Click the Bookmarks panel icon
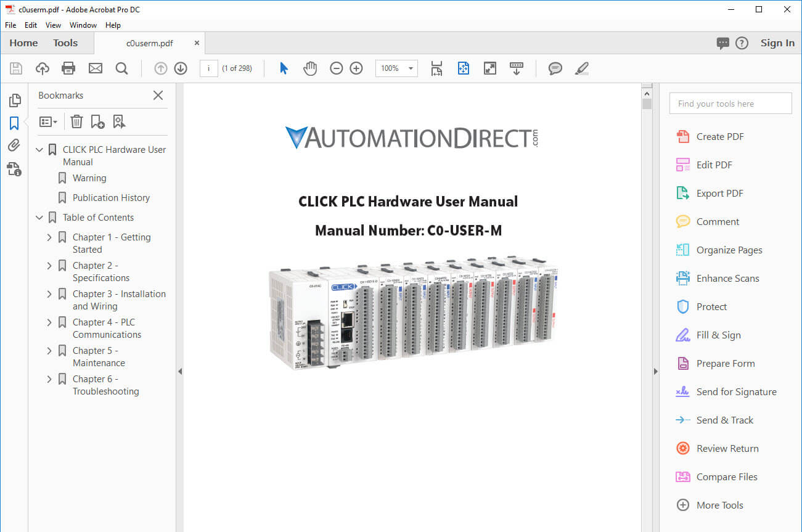Image resolution: width=802 pixels, height=532 pixels. 14,123
